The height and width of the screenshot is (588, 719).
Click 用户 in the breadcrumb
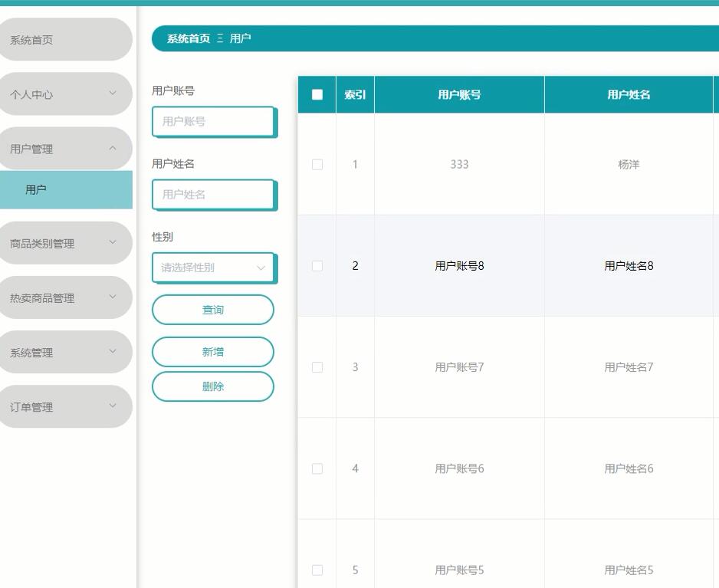(x=240, y=38)
